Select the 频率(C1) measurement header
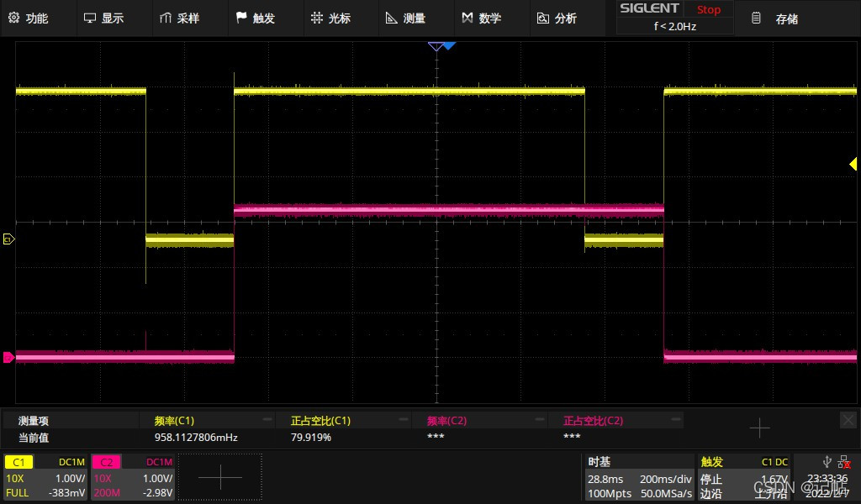Image resolution: width=861 pixels, height=504 pixels. coord(174,421)
